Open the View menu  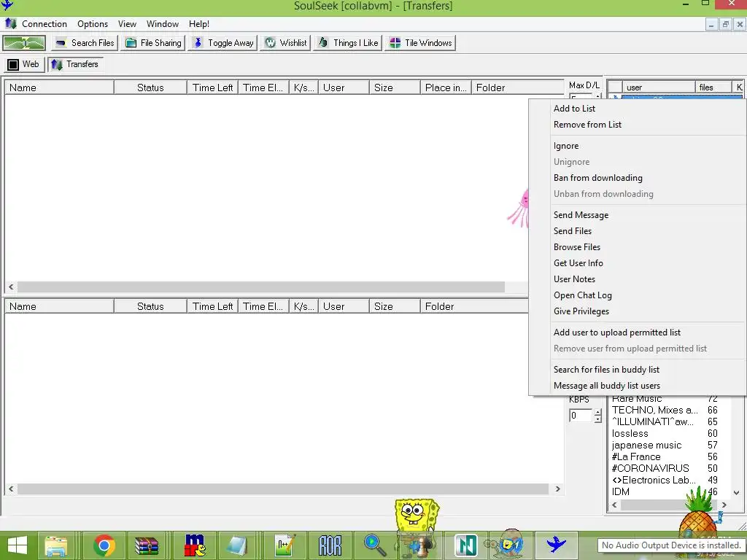click(127, 24)
